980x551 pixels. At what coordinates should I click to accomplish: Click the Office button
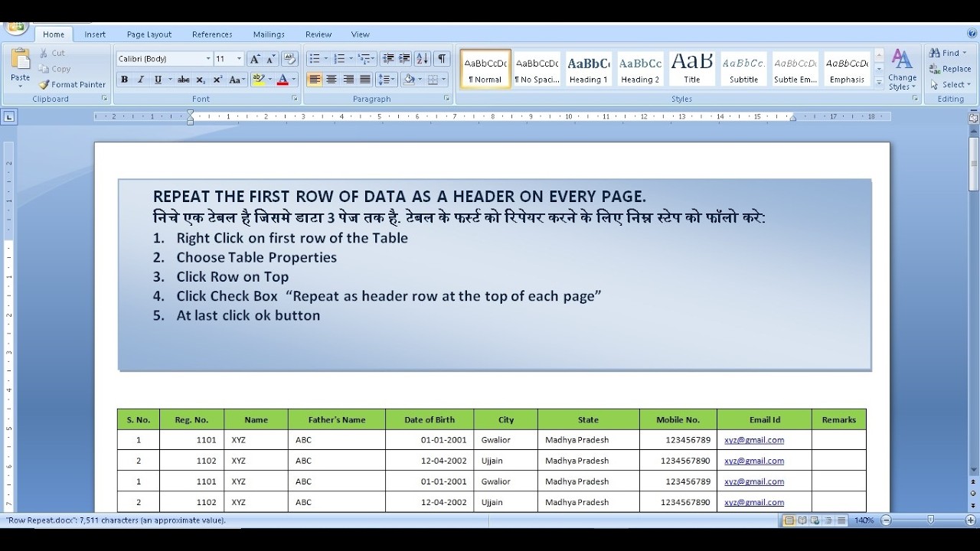[x=16, y=28]
